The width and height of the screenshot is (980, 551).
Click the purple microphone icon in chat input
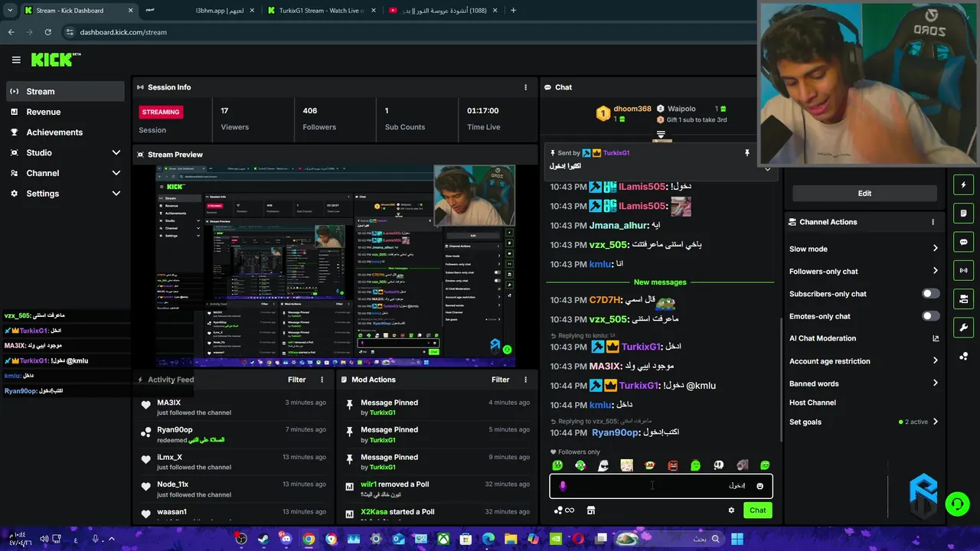pos(563,486)
